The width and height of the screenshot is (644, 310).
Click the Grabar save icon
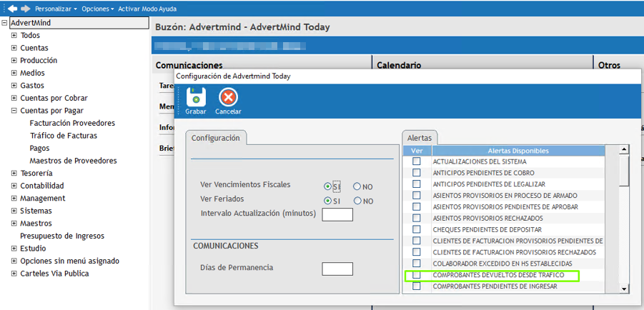pyautogui.click(x=196, y=98)
